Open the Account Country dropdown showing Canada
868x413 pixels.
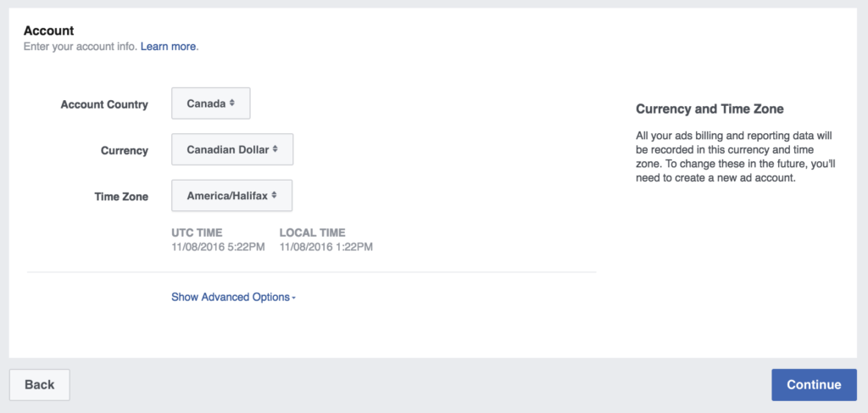[211, 103]
